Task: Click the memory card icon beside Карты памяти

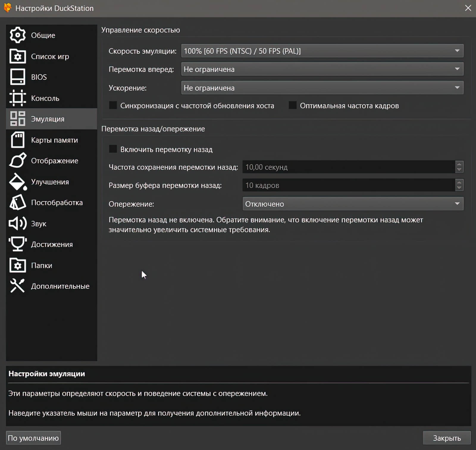Action: point(18,140)
